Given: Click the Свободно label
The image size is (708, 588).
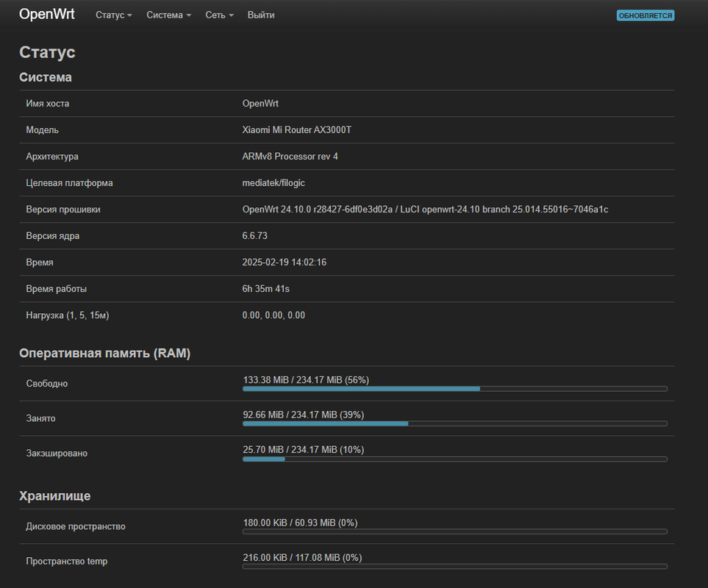Looking at the screenshot, I should pyautogui.click(x=46, y=384).
